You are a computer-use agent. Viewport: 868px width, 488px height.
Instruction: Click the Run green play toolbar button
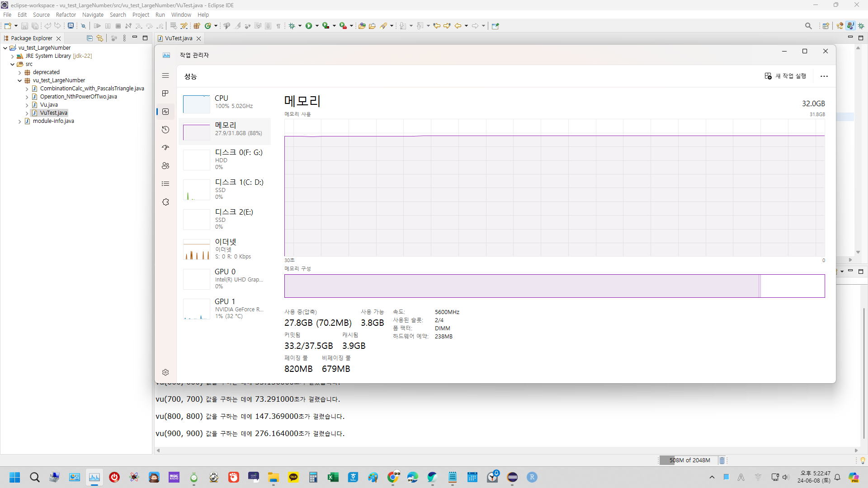309,26
